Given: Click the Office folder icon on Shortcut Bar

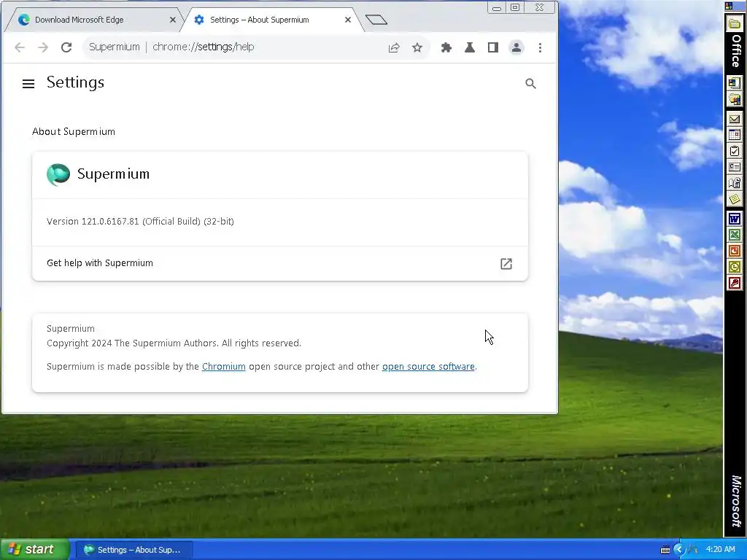Looking at the screenshot, I should click(x=734, y=23).
